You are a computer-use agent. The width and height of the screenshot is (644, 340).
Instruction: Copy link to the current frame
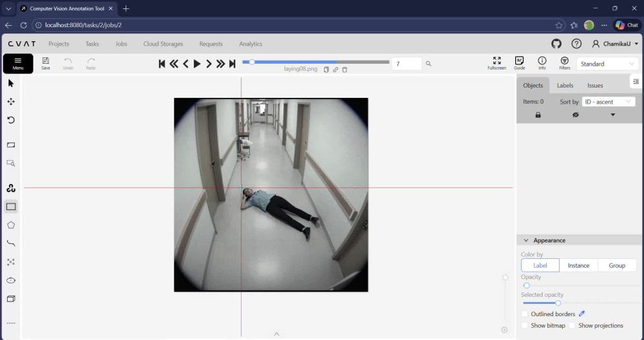(336, 70)
